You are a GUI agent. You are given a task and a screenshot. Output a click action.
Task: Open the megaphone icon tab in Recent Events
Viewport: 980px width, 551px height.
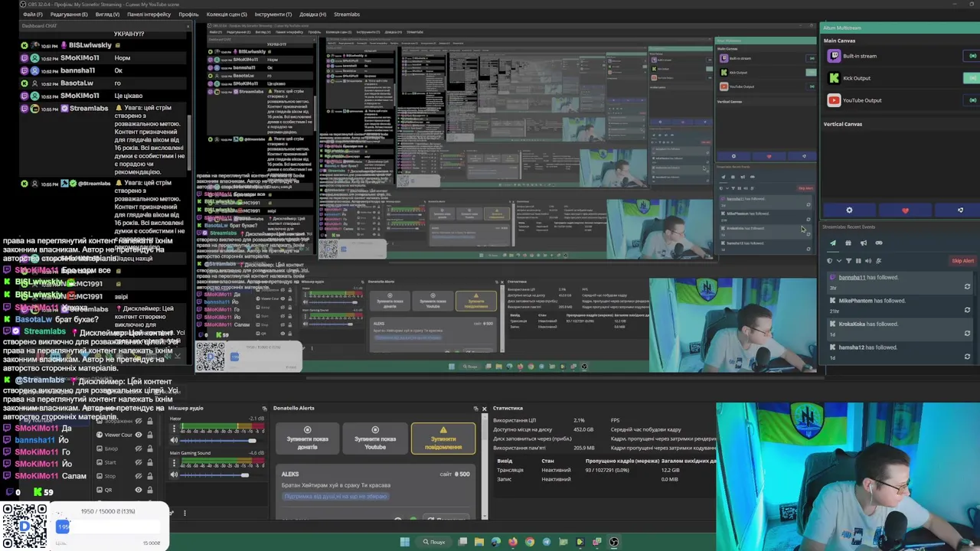(x=863, y=243)
